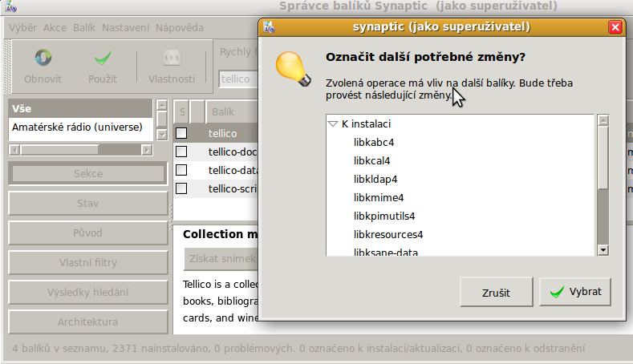Click the S status column header
Image resolution: width=633 pixels, height=364 pixels.
pyautogui.click(x=182, y=111)
